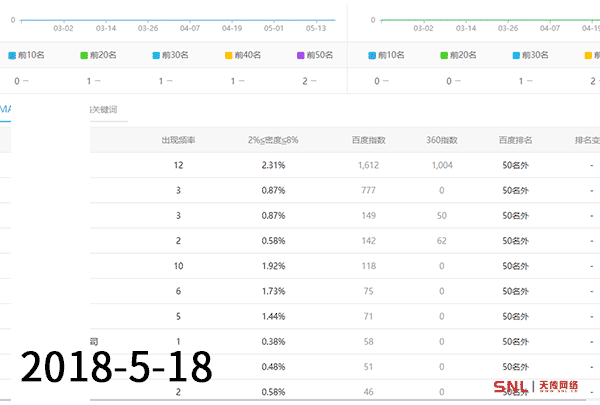Toggle 前30名 legend in blue-line chart

point(170,55)
